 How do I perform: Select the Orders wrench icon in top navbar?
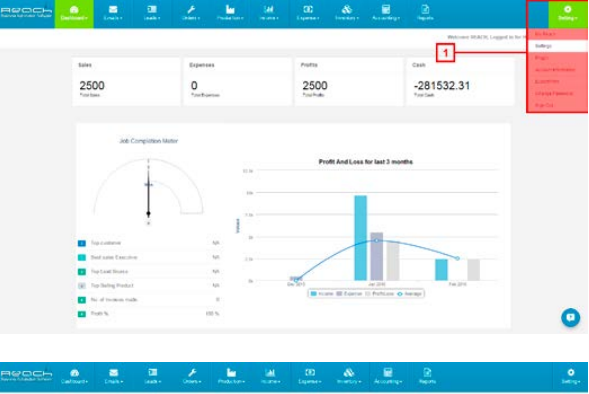(191, 9)
